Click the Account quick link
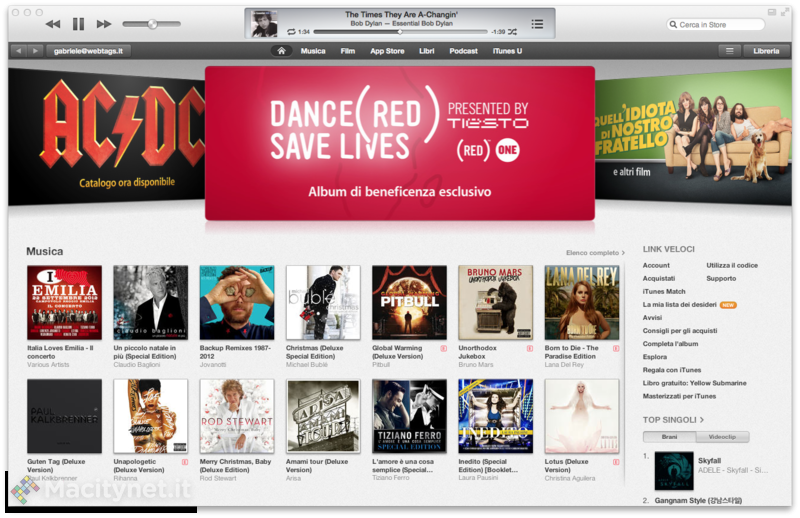This screenshot has height=518, width=800. pyautogui.click(x=656, y=265)
